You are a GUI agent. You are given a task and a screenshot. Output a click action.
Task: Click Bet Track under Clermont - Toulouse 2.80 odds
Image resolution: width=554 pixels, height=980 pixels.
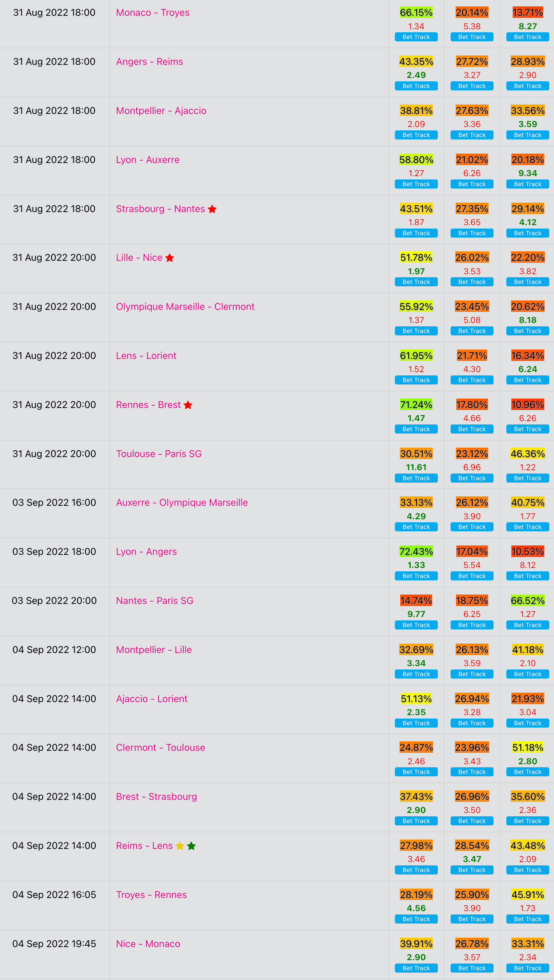(x=527, y=772)
